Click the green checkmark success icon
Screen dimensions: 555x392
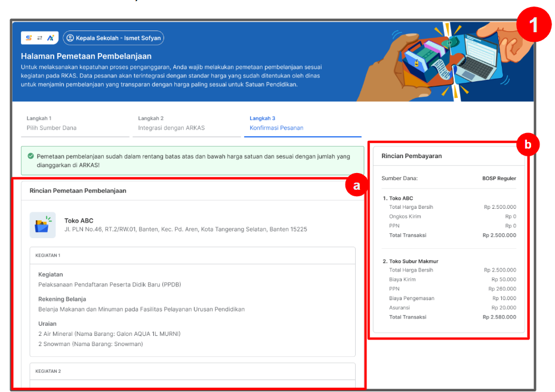click(x=31, y=156)
